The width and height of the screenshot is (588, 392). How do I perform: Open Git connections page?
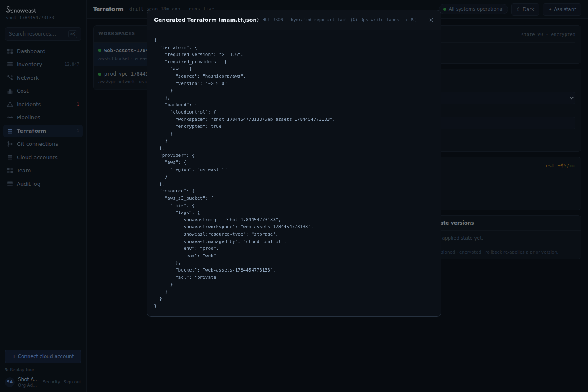pos(43,144)
